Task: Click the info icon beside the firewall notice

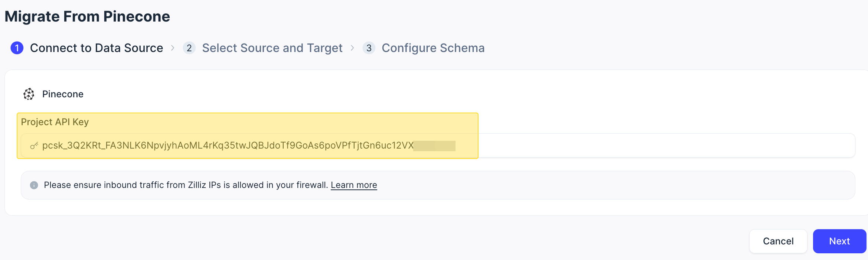Action: tap(34, 185)
